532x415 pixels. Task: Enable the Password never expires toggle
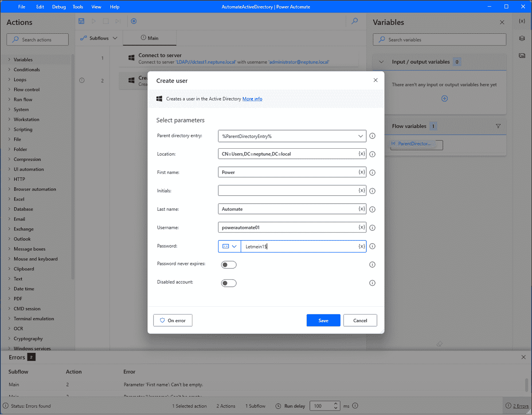(x=229, y=264)
